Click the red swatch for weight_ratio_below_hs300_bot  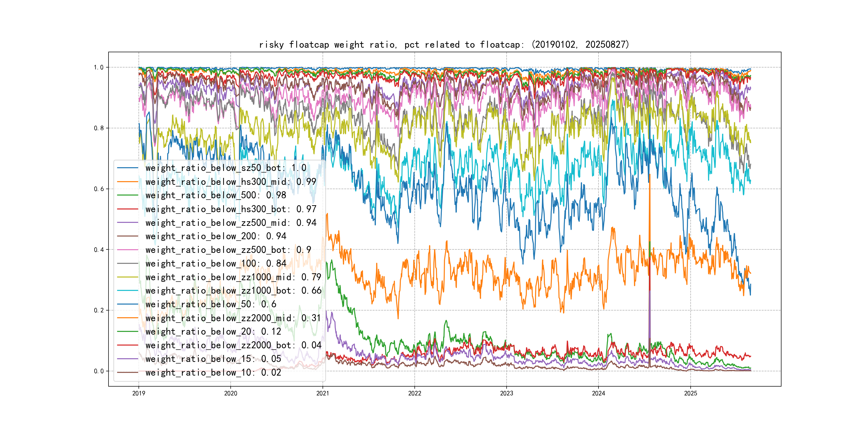click(127, 209)
